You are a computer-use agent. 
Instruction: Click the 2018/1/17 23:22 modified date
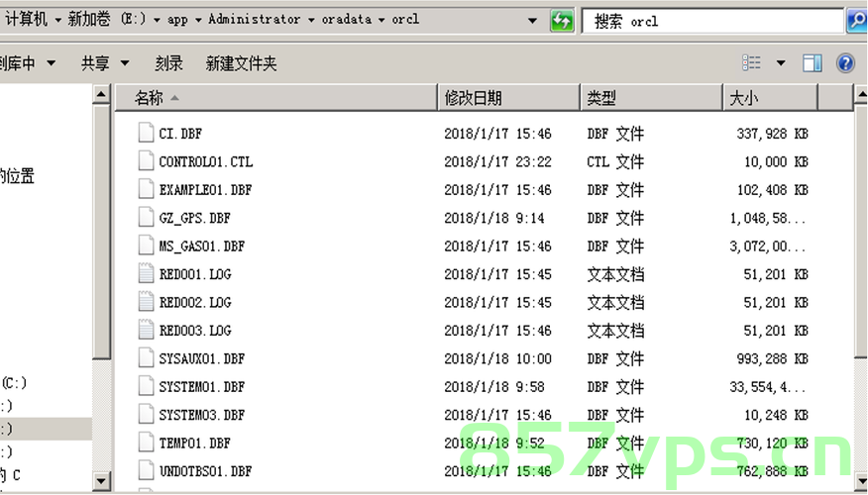(x=497, y=161)
